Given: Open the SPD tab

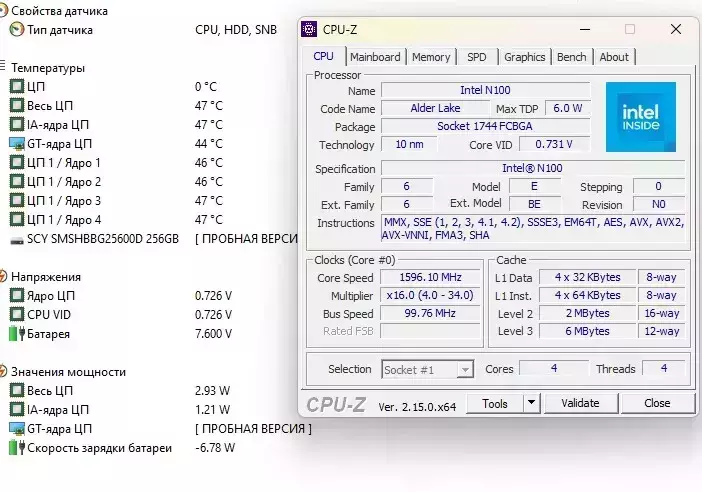Looking at the screenshot, I should [476, 57].
